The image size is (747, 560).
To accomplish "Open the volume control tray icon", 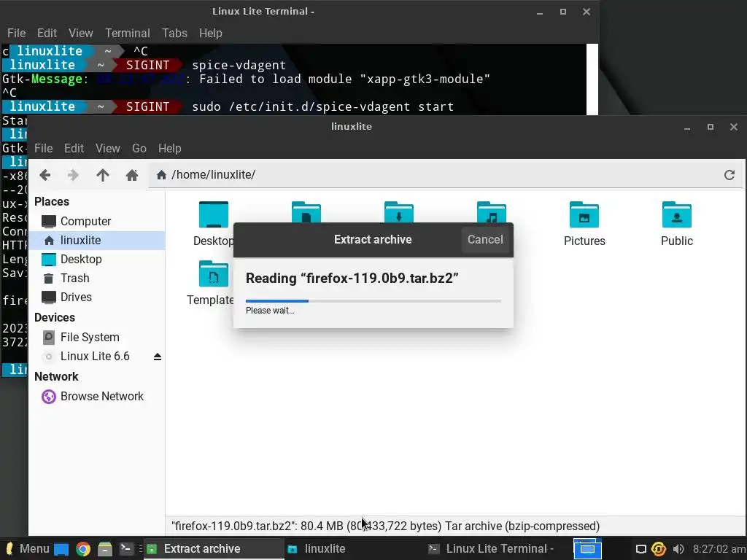I will click(x=678, y=549).
